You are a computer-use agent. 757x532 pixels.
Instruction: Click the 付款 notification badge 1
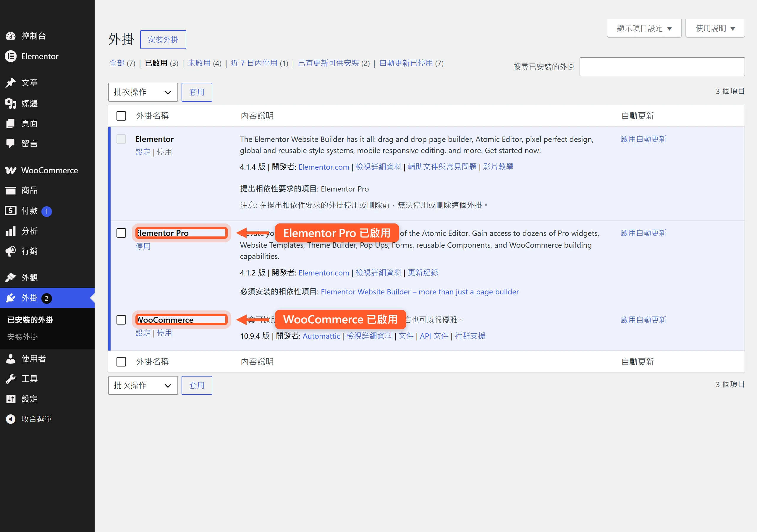point(46,211)
